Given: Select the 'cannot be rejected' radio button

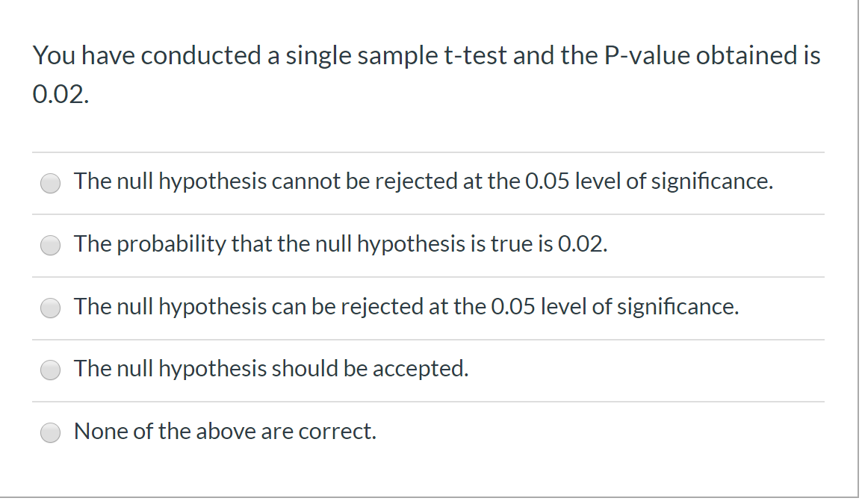Looking at the screenshot, I should [x=51, y=183].
